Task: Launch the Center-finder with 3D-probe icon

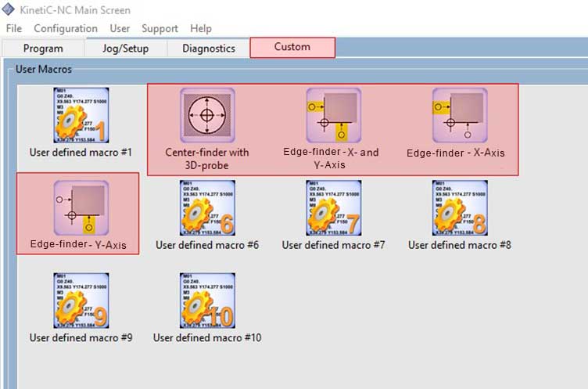Action: tap(207, 115)
